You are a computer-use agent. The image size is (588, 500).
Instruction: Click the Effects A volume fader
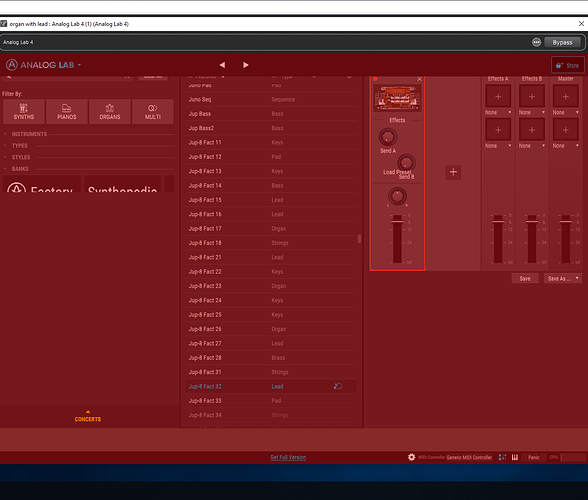point(498,222)
